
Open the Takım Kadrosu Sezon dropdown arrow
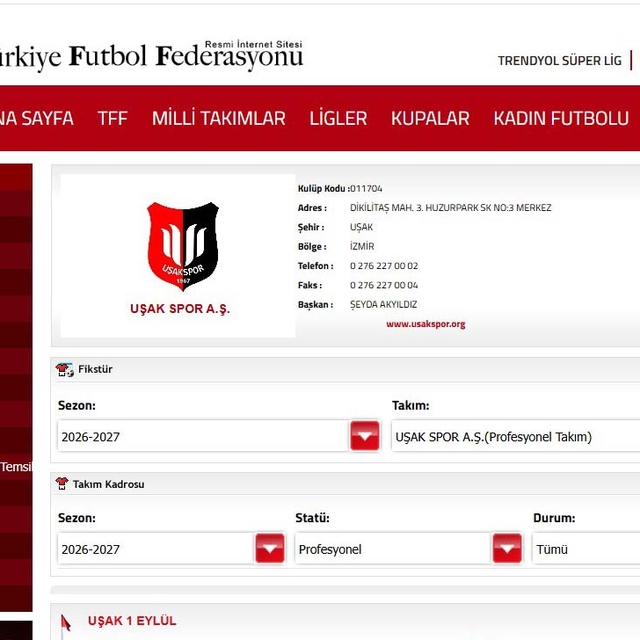270,549
